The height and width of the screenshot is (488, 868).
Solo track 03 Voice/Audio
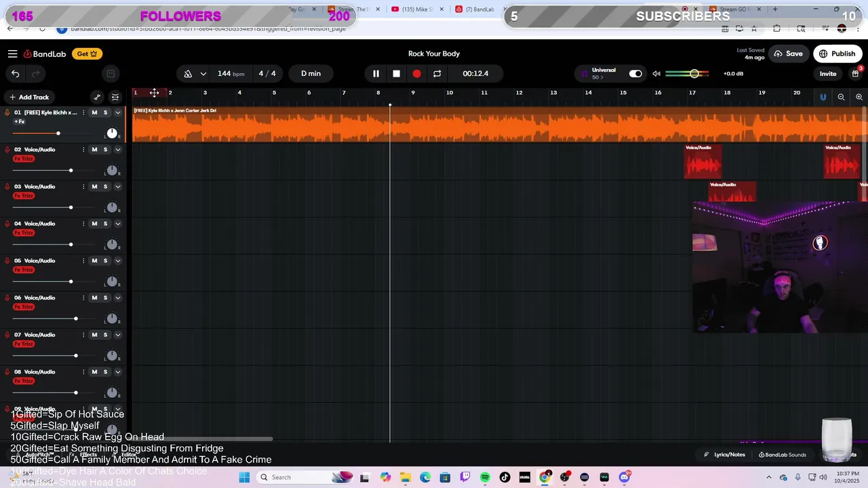pyautogui.click(x=105, y=186)
